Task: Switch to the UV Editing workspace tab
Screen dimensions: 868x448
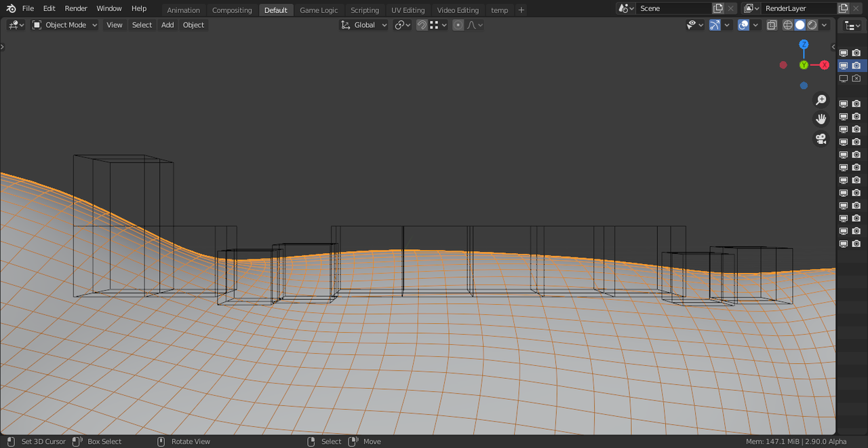Action: [408, 10]
